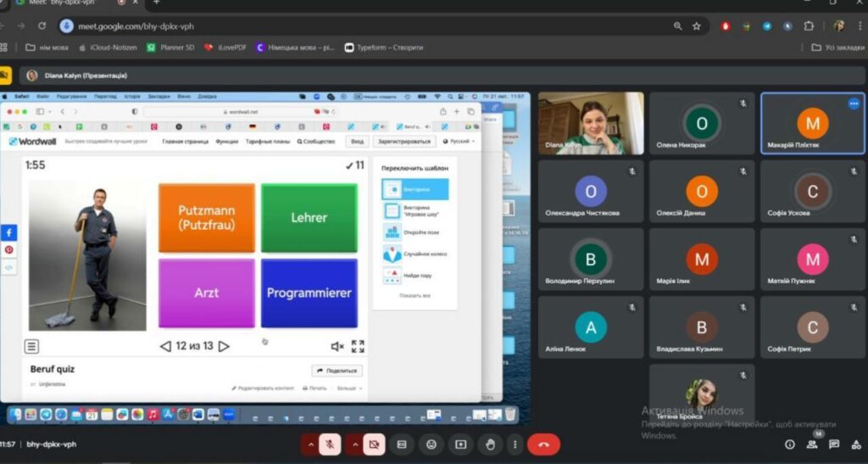Viewport: 868px width, 464px height.
Task: Unmute the microphone in Meet
Action: coord(329,444)
